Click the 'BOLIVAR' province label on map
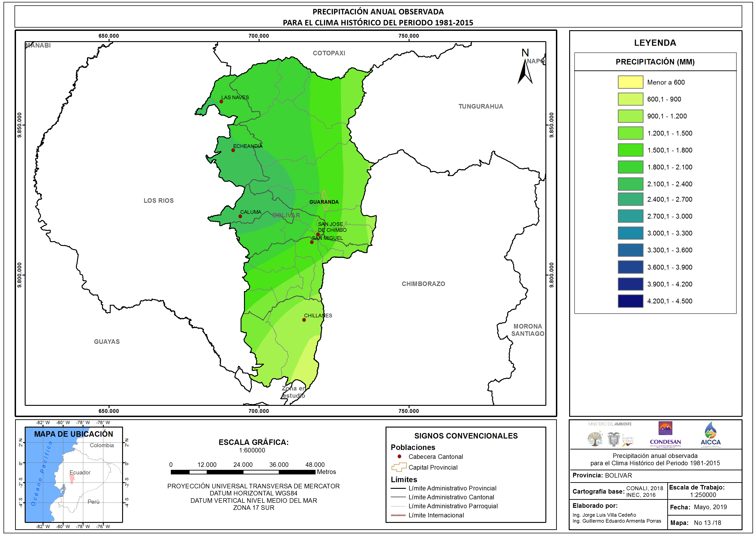The height and width of the screenshot is (535, 756). tap(286, 215)
